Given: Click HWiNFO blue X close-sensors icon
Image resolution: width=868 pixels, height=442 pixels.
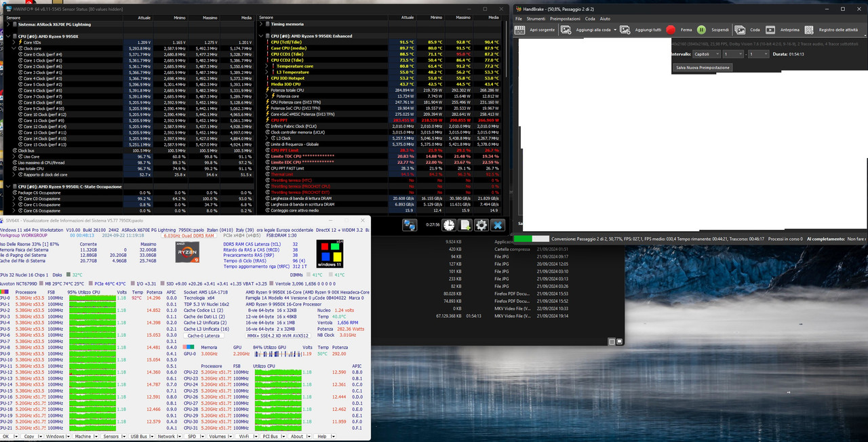Looking at the screenshot, I should click(498, 225).
